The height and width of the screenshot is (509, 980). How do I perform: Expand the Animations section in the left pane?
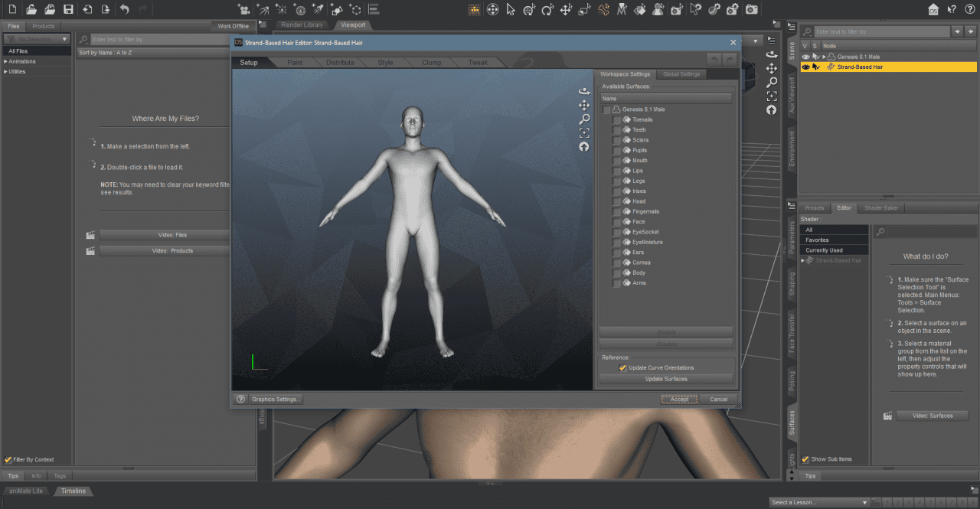click(7, 61)
